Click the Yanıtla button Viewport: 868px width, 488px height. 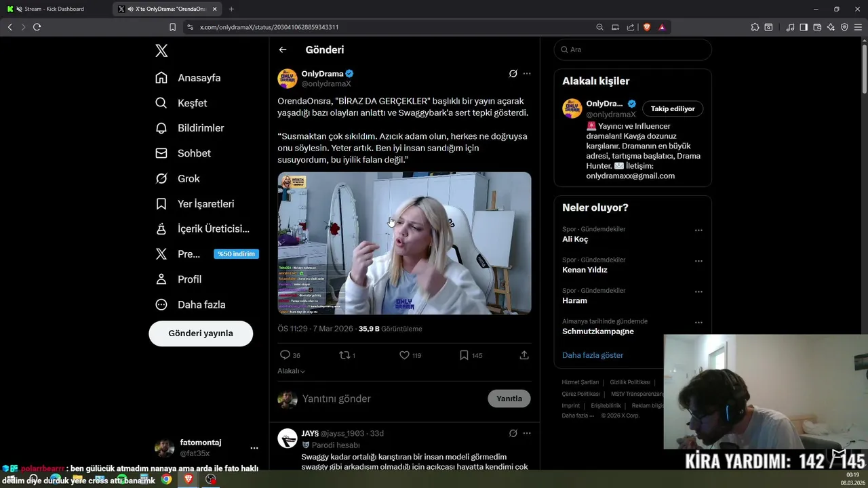pos(509,399)
